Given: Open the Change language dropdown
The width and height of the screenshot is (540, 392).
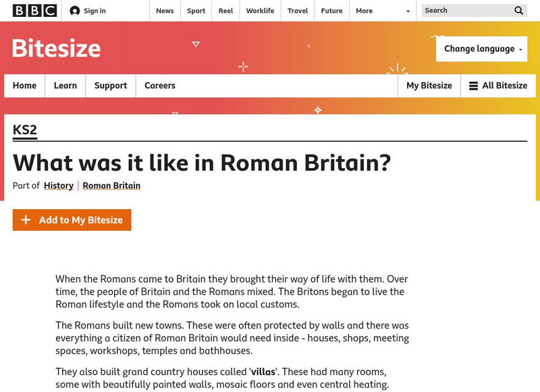Looking at the screenshot, I should click(481, 49).
